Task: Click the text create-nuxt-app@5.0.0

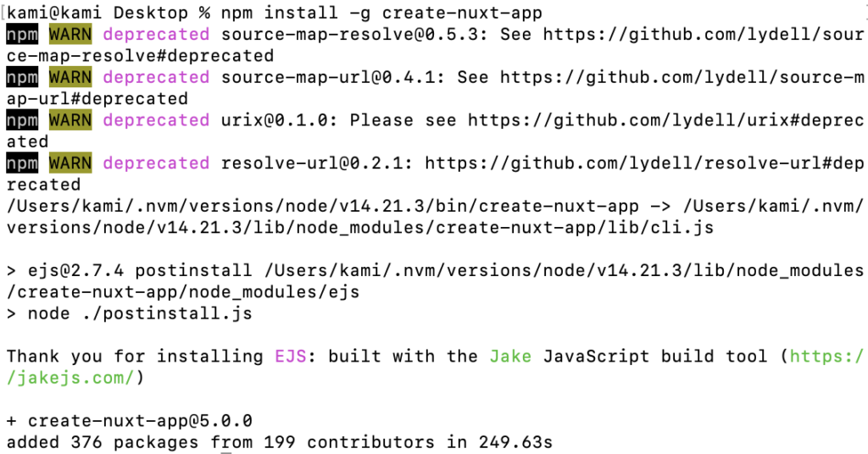Action: pos(141,421)
